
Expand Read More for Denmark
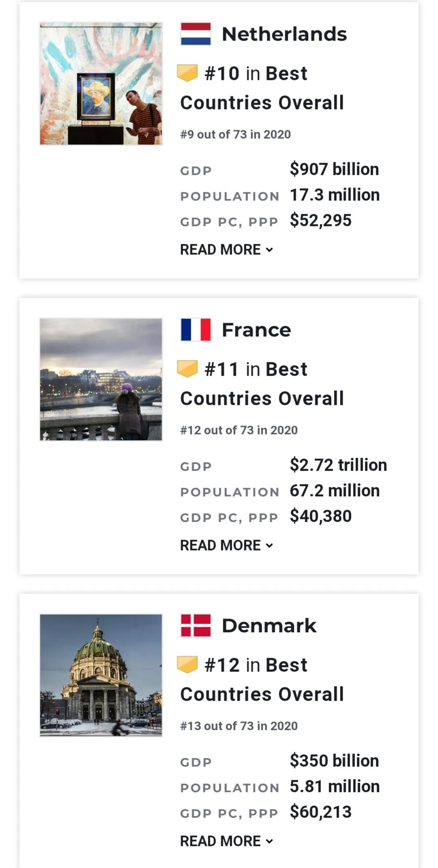pos(227,841)
